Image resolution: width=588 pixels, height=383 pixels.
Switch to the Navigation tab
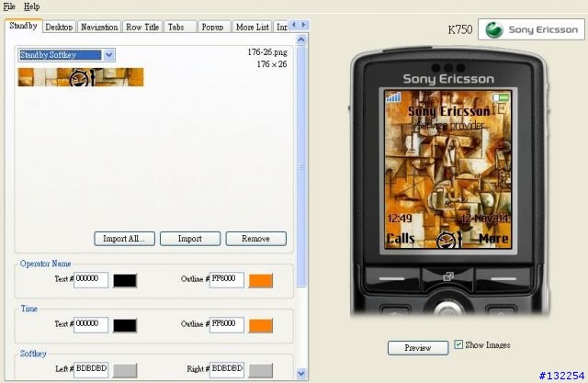[99, 27]
